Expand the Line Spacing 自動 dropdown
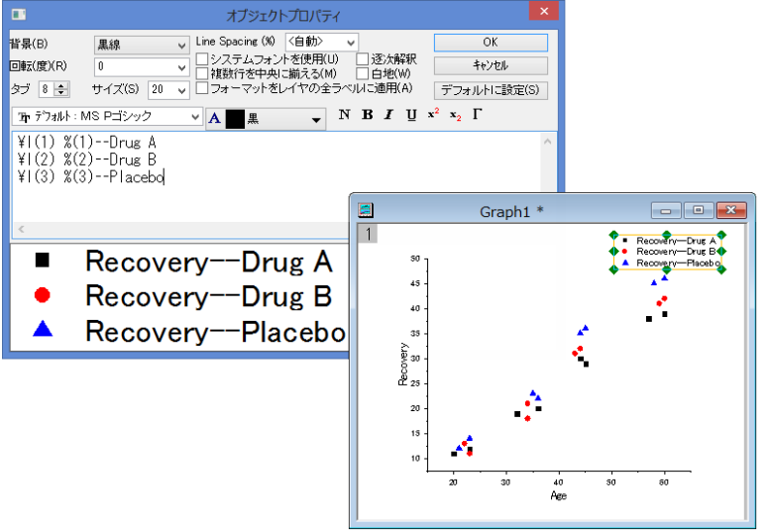 pos(322,43)
